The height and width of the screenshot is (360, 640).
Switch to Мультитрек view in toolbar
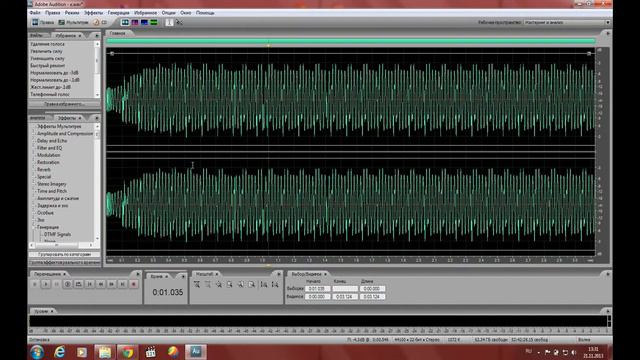(73, 22)
